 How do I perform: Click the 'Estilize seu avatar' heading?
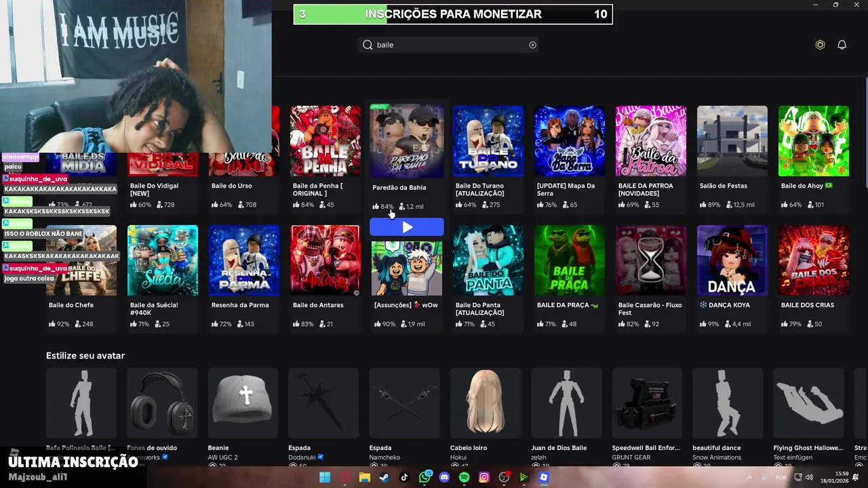pos(85,355)
